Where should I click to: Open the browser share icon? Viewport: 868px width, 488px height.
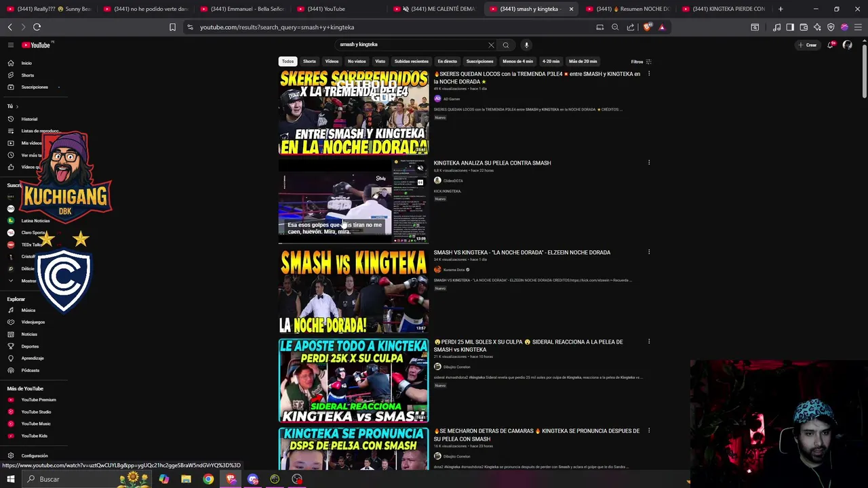631,27
